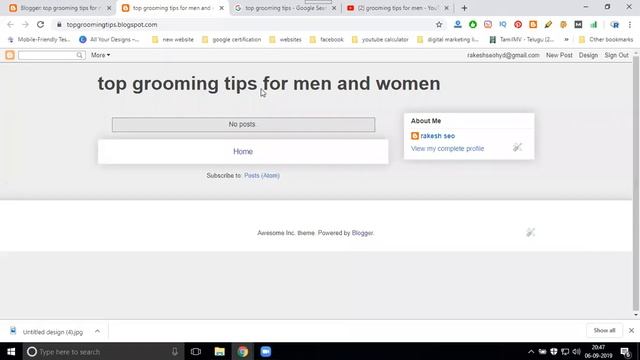Click the wrench icon in About Me widget
Image resolution: width=640 pixels, height=360 pixels.
[x=517, y=147]
